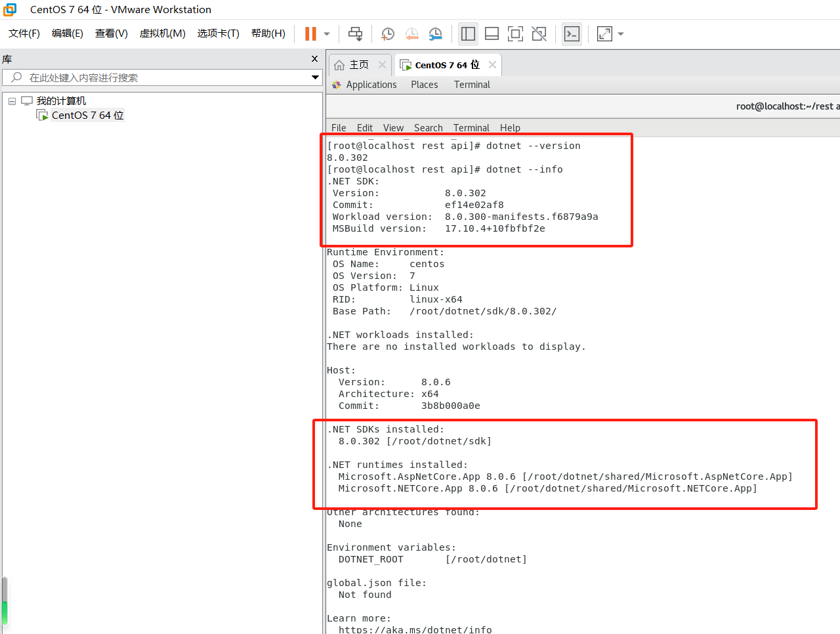Viewport: 840px width, 634px height.
Task: Open the library search dropdown arrow
Action: click(x=314, y=77)
